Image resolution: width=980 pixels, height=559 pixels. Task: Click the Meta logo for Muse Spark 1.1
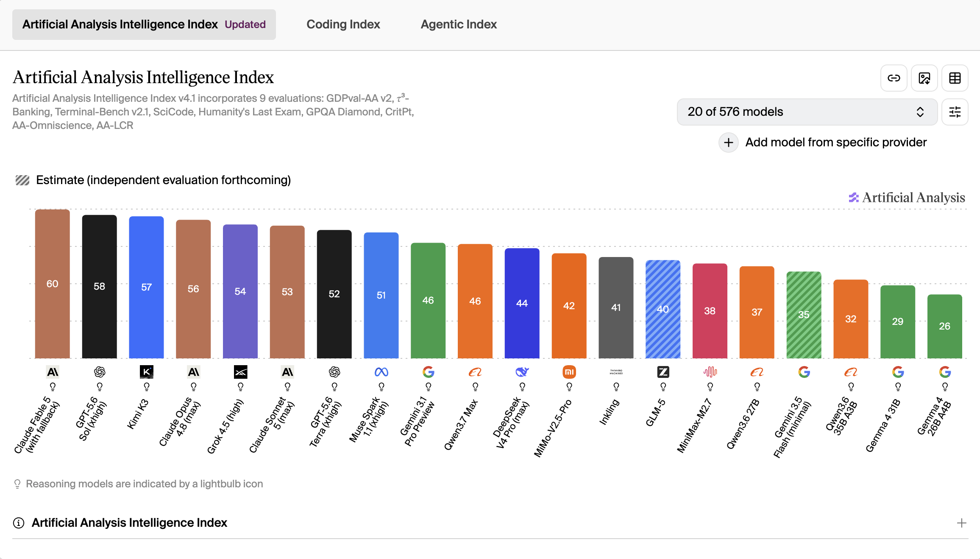click(x=381, y=372)
